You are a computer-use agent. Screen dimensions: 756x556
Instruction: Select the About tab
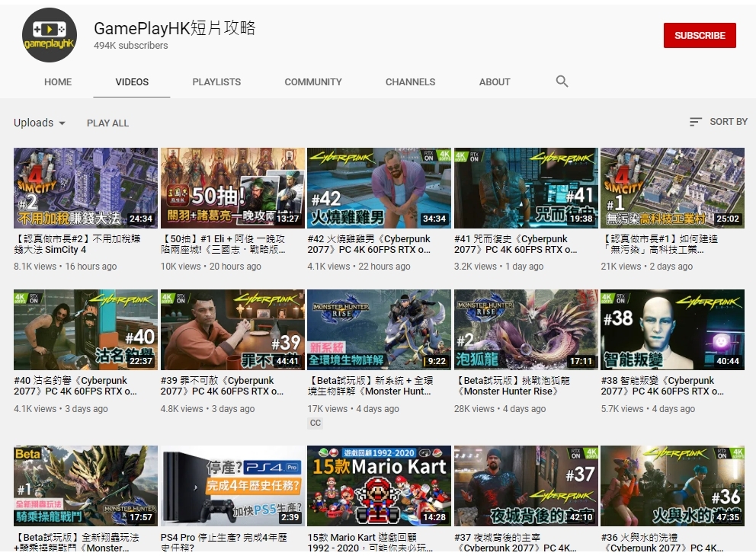pyautogui.click(x=495, y=82)
